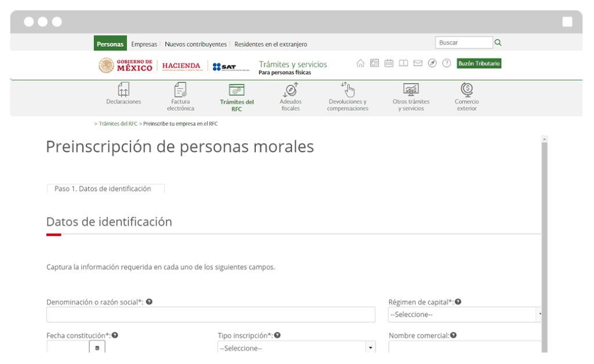
Task: Open Devoluciones y compensaciones section
Action: (x=347, y=90)
